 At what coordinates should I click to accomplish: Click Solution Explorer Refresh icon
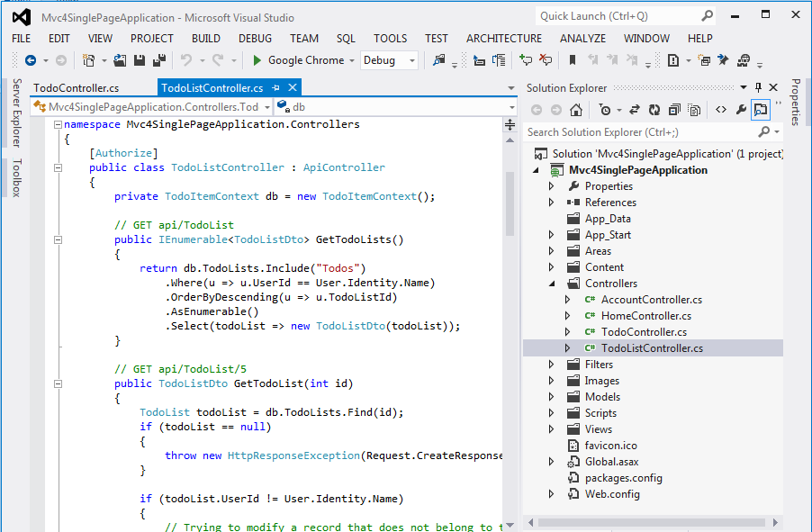click(x=654, y=110)
